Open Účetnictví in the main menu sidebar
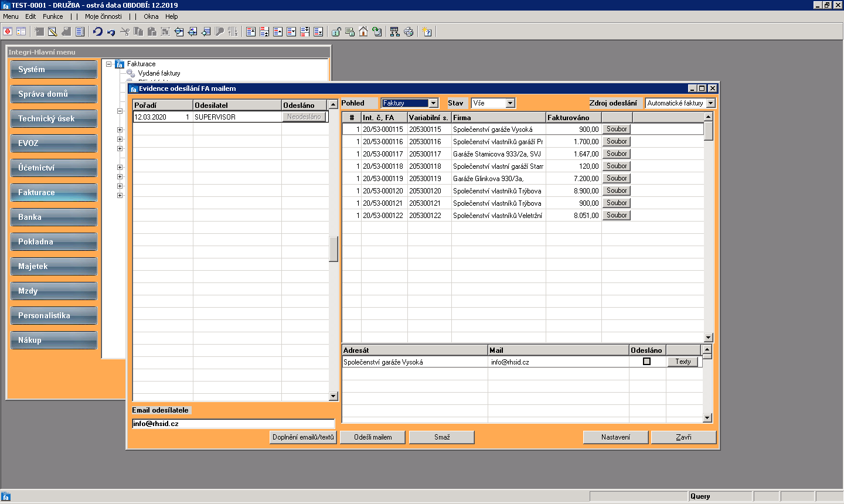The width and height of the screenshot is (844, 504). (x=54, y=168)
